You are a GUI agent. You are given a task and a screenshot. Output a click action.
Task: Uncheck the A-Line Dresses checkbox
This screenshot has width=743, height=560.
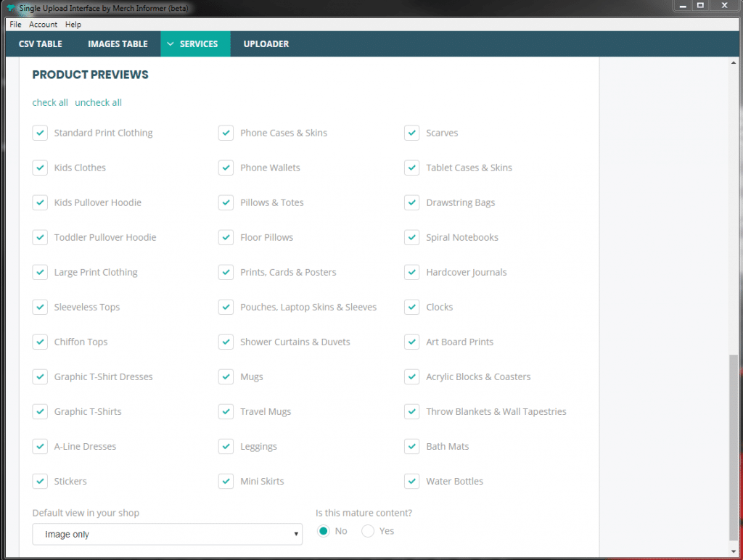(41, 446)
